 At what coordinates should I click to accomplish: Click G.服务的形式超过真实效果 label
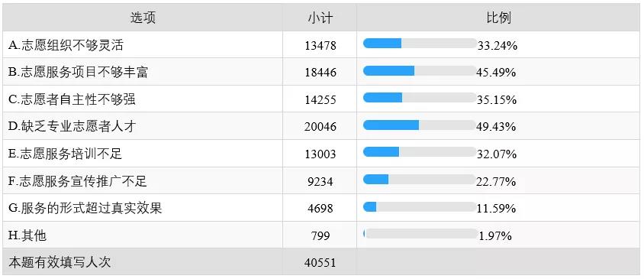click(85, 208)
